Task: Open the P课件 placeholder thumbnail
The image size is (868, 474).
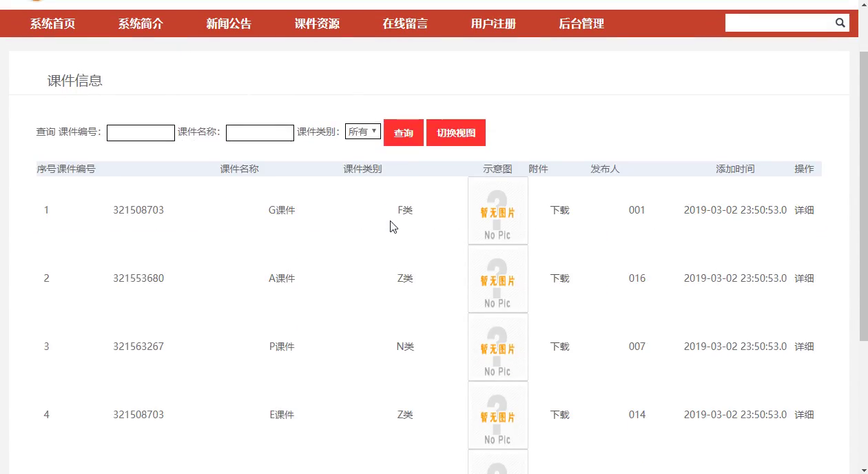Action: coord(498,347)
